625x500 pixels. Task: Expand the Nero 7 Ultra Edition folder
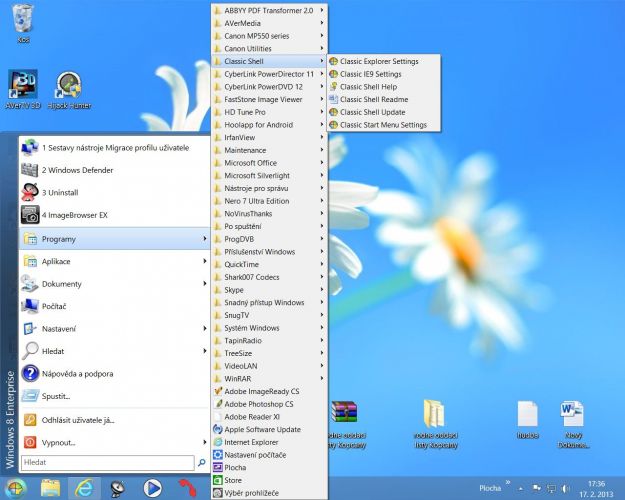[x=269, y=201]
